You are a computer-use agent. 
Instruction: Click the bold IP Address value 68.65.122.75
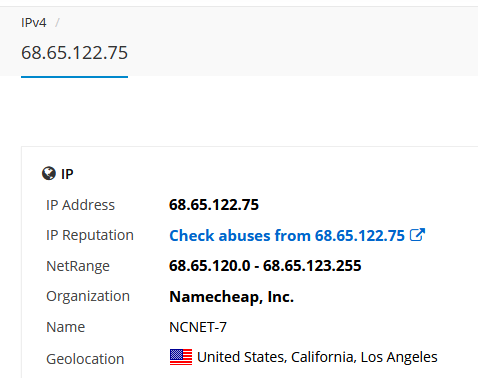(x=214, y=205)
